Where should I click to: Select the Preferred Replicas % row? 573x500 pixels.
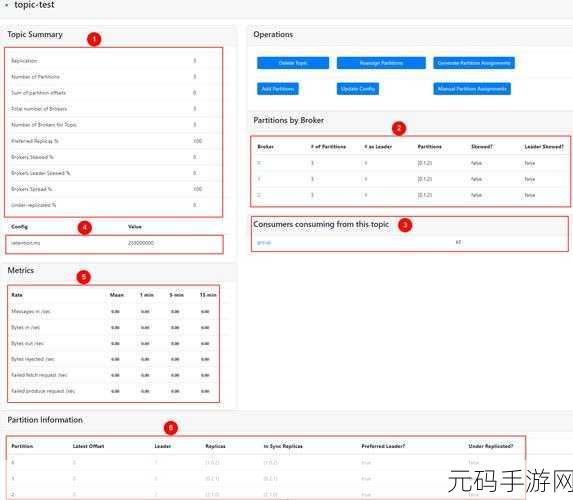coord(113,141)
